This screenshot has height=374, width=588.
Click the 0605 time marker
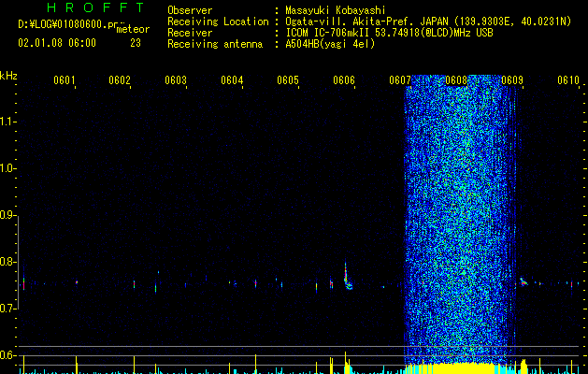point(288,80)
